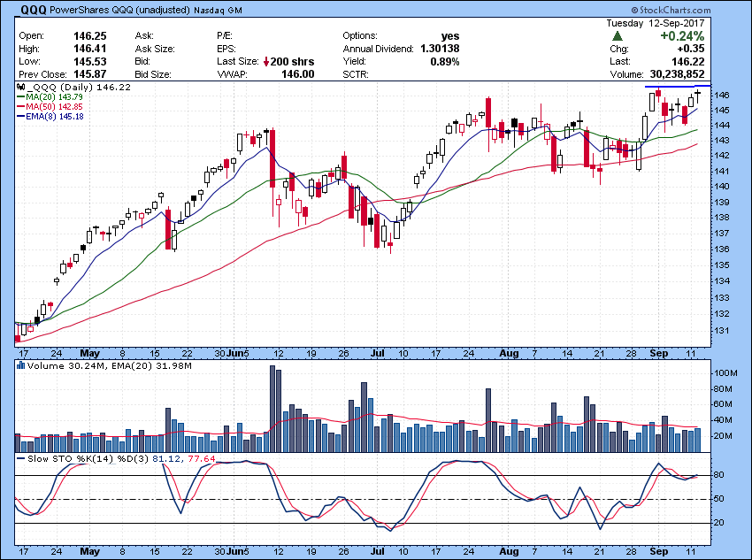The image size is (752, 560).
Task: Click the 'EMA(8) 145.18' legend text
Action: click(55, 117)
